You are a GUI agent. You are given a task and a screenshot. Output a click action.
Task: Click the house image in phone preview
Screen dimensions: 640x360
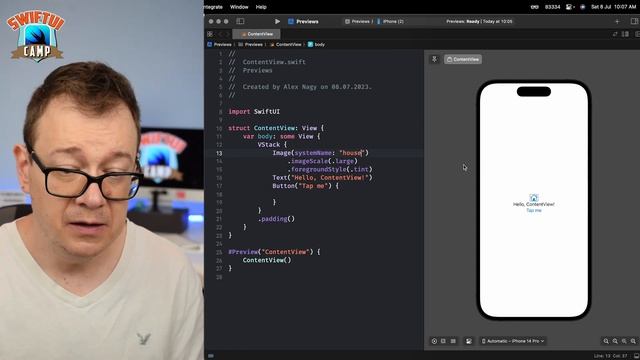[x=533, y=198]
